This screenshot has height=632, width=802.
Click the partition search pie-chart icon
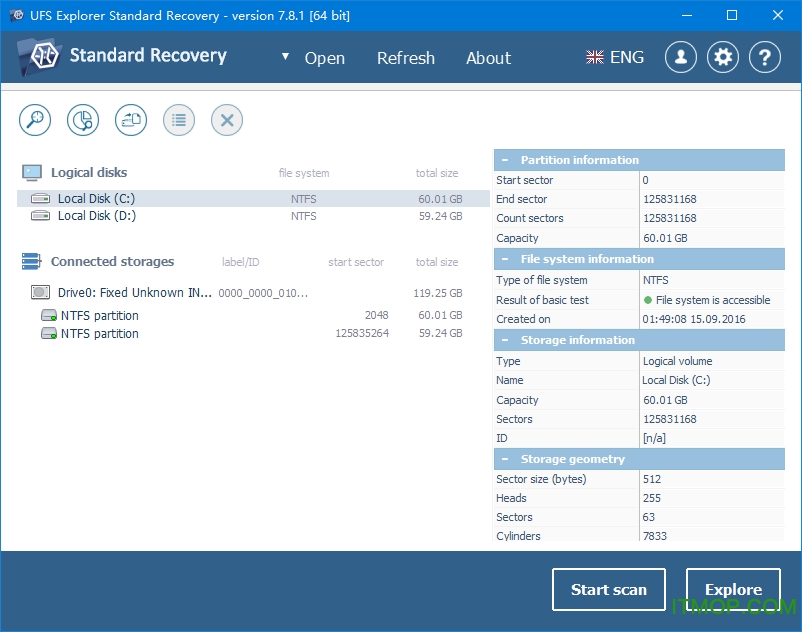pyautogui.click(x=83, y=120)
